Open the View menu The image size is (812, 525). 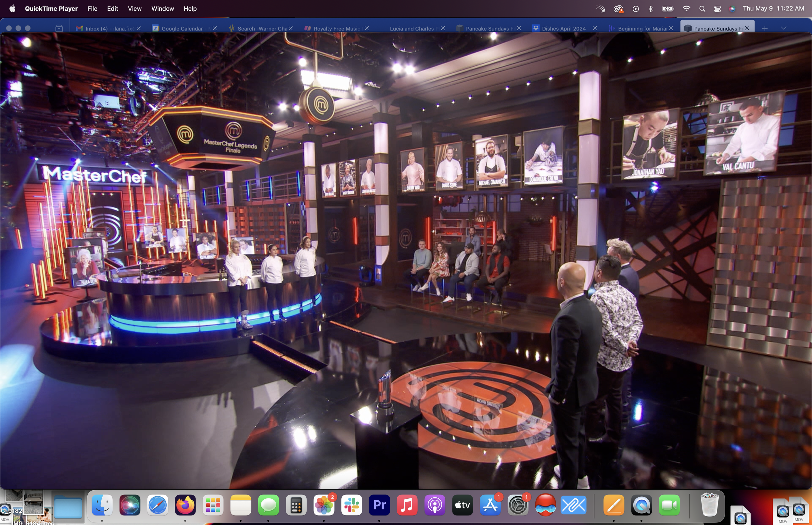click(x=134, y=9)
